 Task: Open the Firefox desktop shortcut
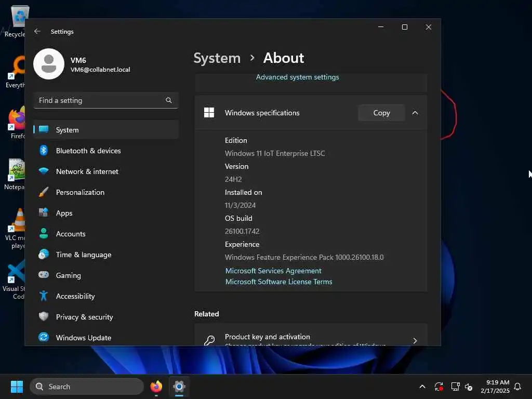click(16, 123)
